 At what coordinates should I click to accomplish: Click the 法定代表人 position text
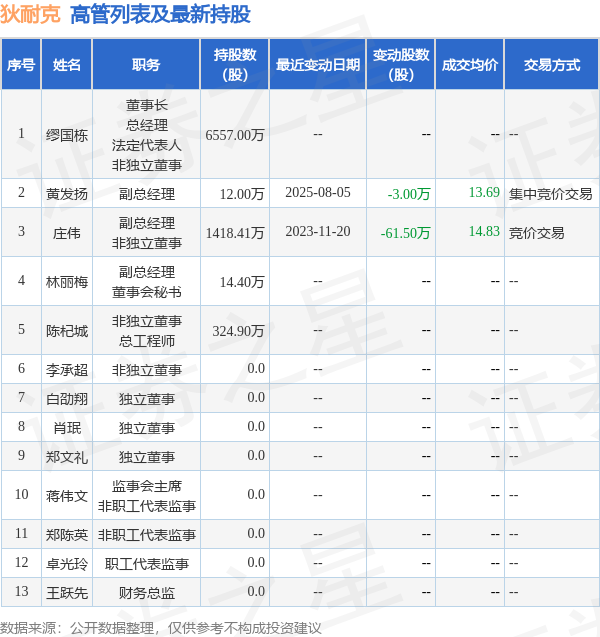point(146,145)
